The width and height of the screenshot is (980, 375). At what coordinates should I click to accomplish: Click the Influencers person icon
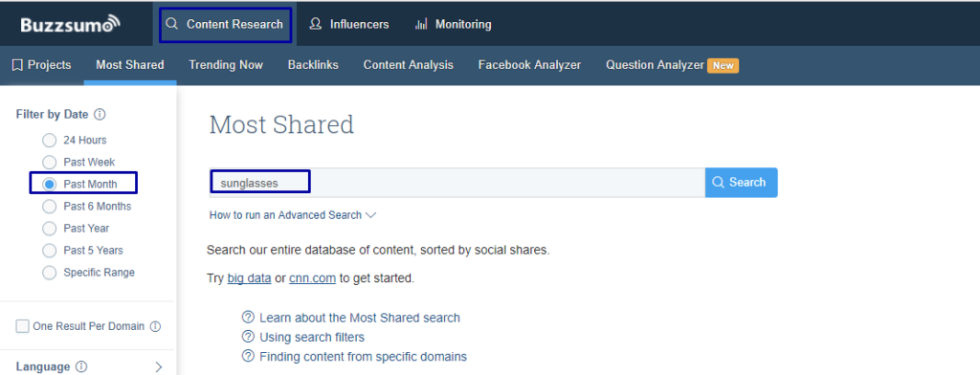coord(316,24)
